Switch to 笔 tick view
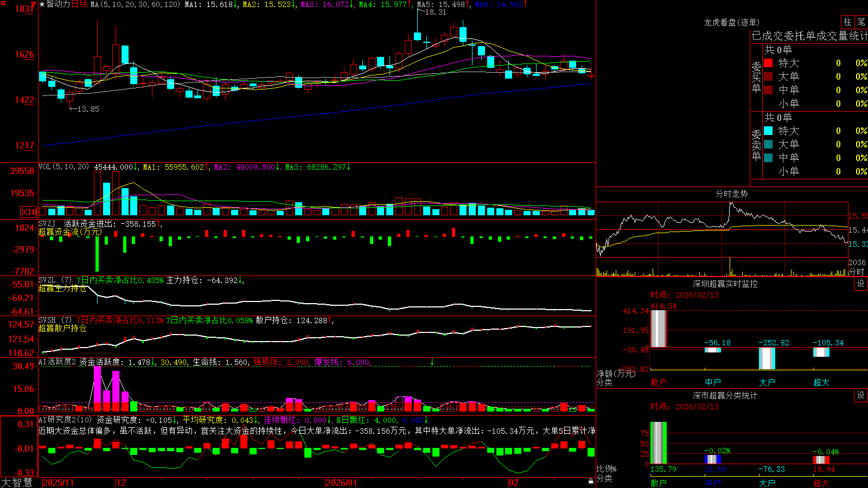 coord(861,22)
